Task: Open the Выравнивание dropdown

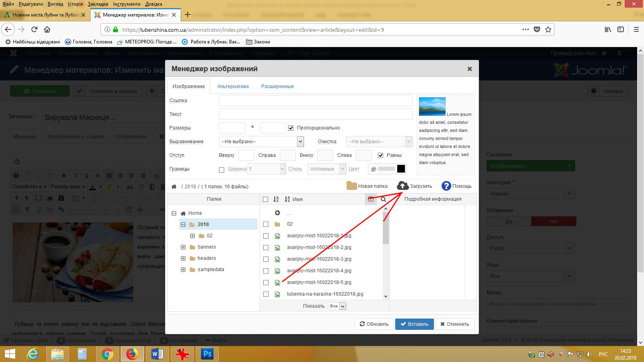Action: (x=261, y=142)
